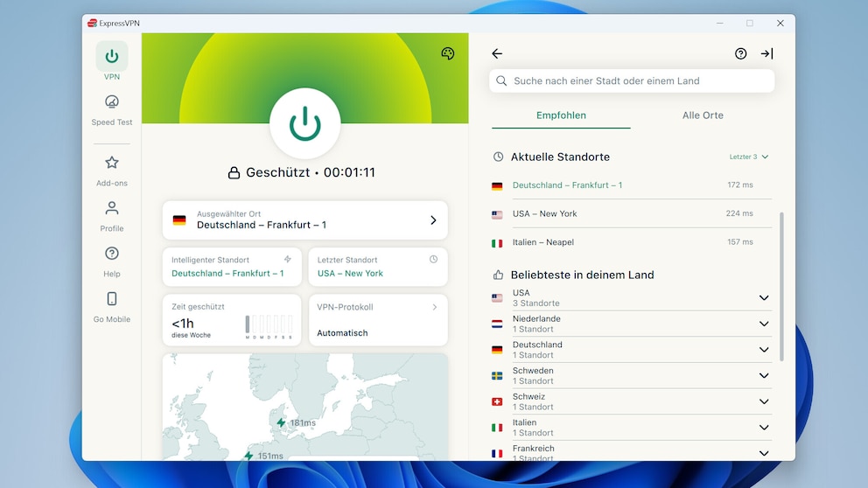This screenshot has height=488, width=868.
Task: Expand the Niederlande location row
Action: pos(632,324)
